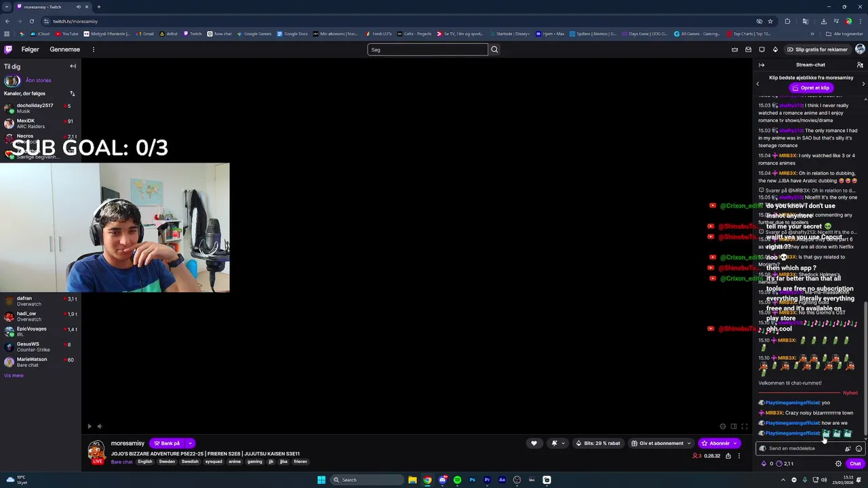Open GesusWS channel in sidebar

tap(39, 346)
